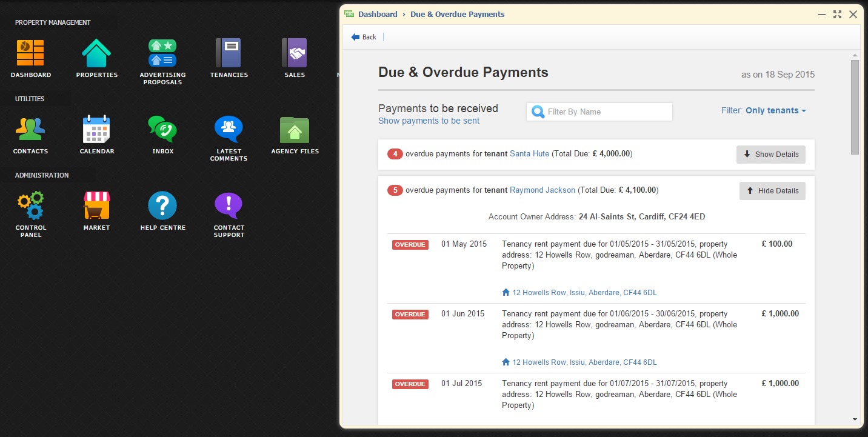Click the Back button

coord(364,37)
